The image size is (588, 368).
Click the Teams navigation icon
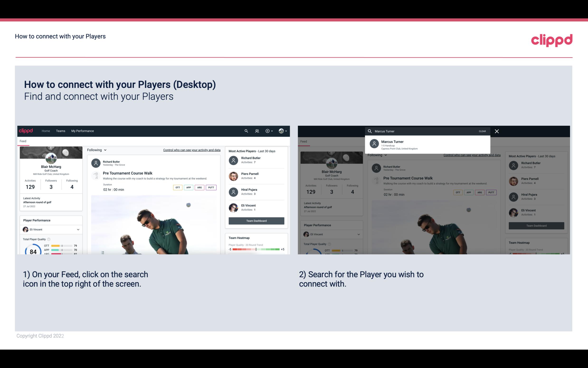point(61,131)
